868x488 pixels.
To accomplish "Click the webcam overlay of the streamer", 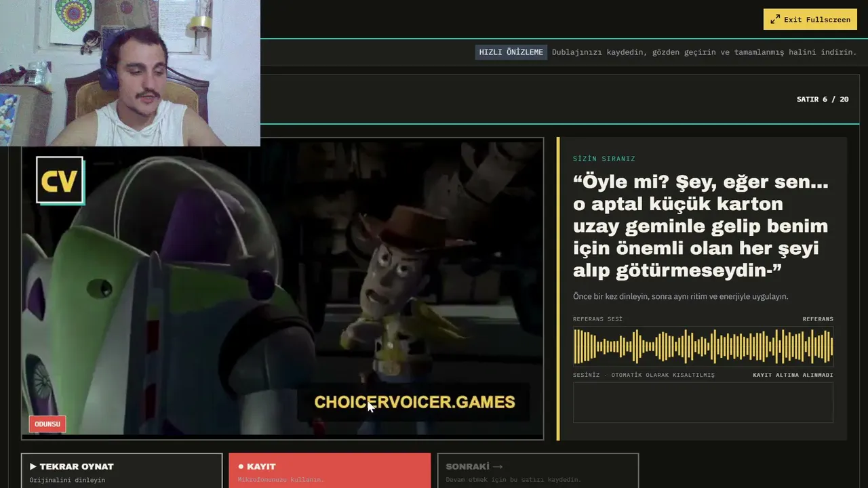I will click(x=130, y=73).
